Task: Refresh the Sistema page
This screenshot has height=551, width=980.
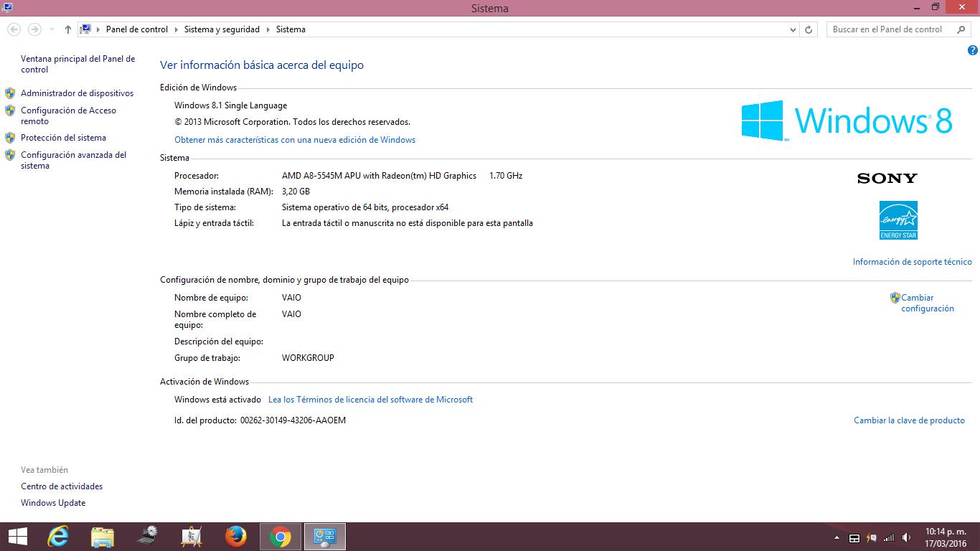Action: 809,29
